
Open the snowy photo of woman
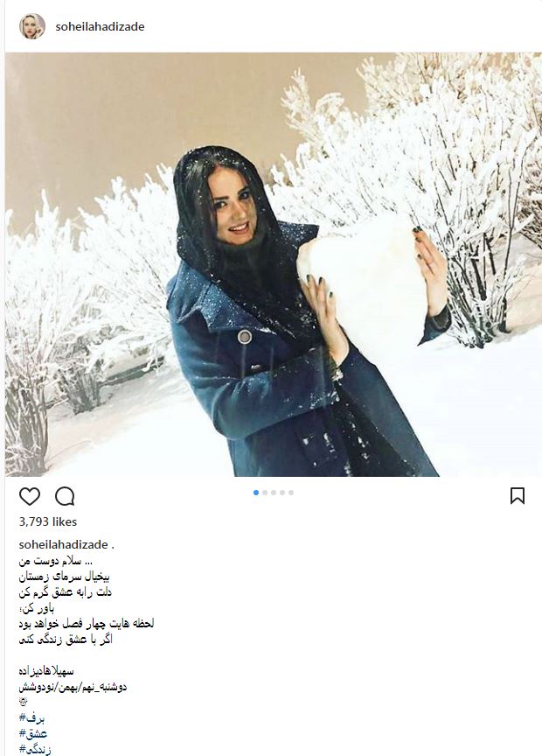(273, 264)
